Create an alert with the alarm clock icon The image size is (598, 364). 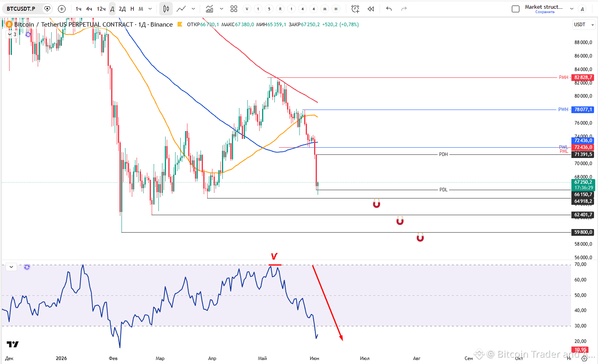pos(355,9)
